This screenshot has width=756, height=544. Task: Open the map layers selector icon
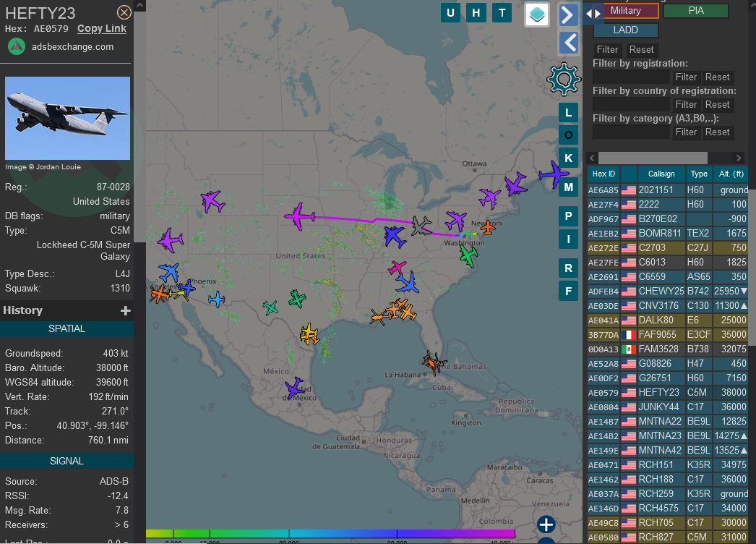pos(537,14)
